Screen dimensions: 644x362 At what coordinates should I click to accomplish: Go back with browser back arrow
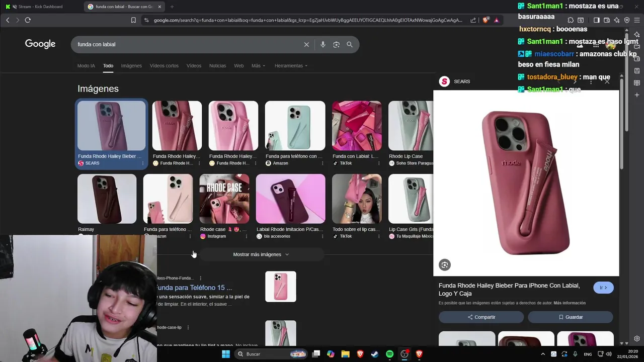pos(8,20)
